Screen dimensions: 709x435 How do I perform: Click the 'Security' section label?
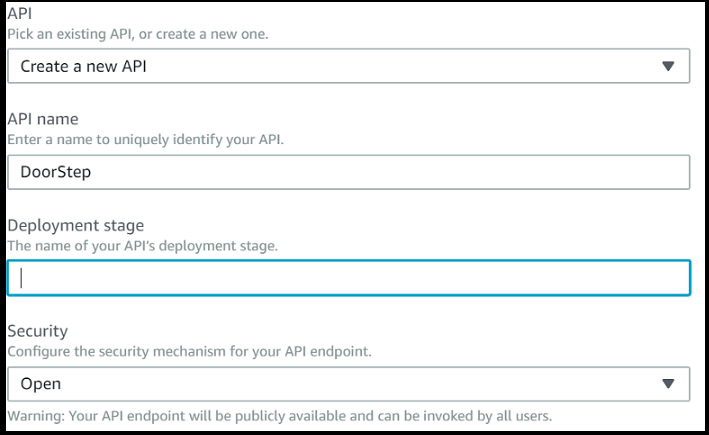[37, 331]
